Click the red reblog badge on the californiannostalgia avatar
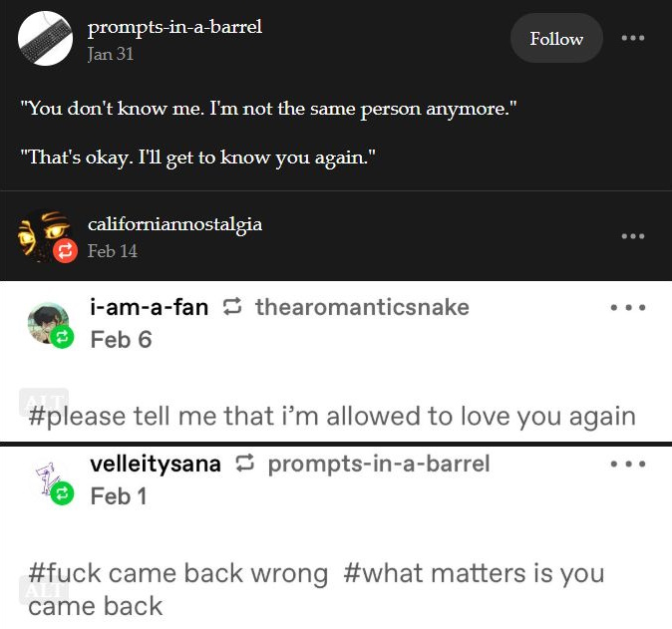The height and width of the screenshot is (629, 672). pos(65,251)
